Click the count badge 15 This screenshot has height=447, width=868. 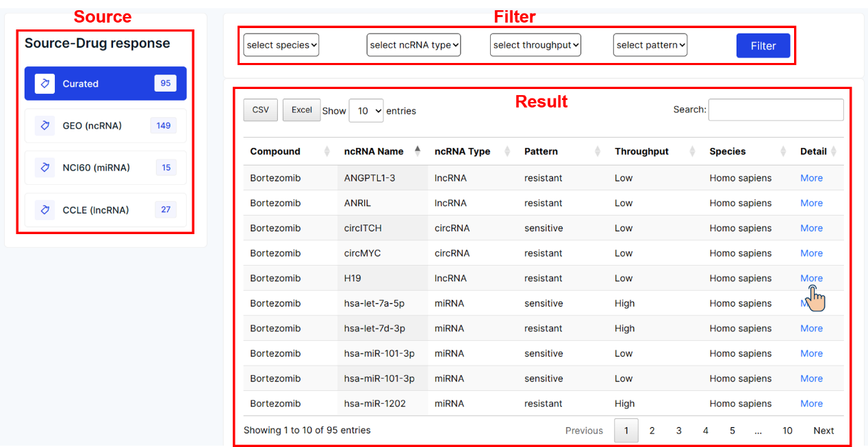point(166,168)
